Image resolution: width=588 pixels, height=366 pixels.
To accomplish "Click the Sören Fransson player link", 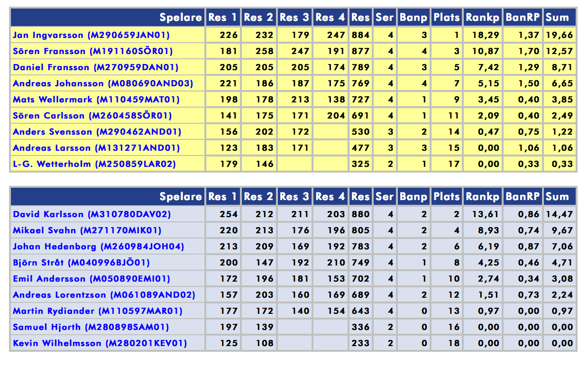I will [92, 51].
